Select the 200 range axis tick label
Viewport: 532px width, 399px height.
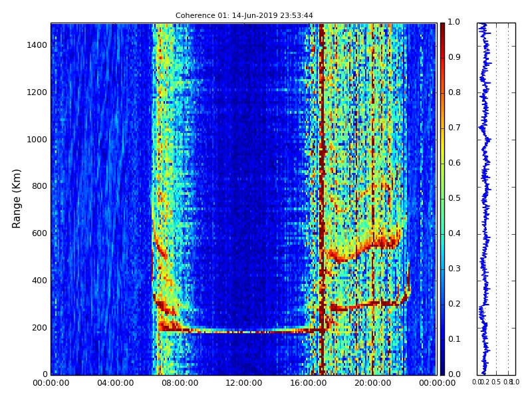(x=39, y=328)
